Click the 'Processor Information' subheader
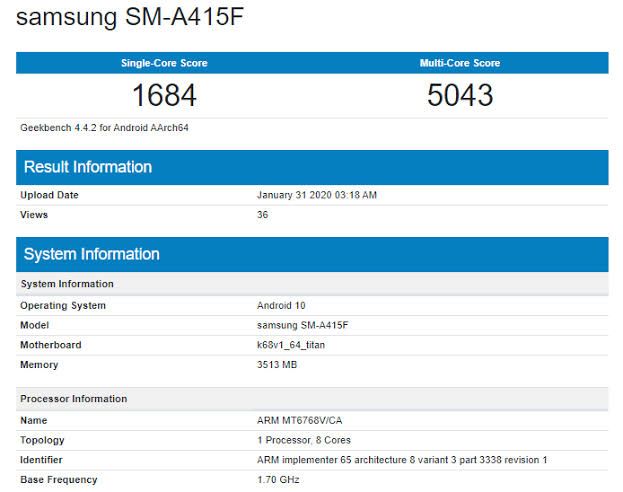 [312, 399]
